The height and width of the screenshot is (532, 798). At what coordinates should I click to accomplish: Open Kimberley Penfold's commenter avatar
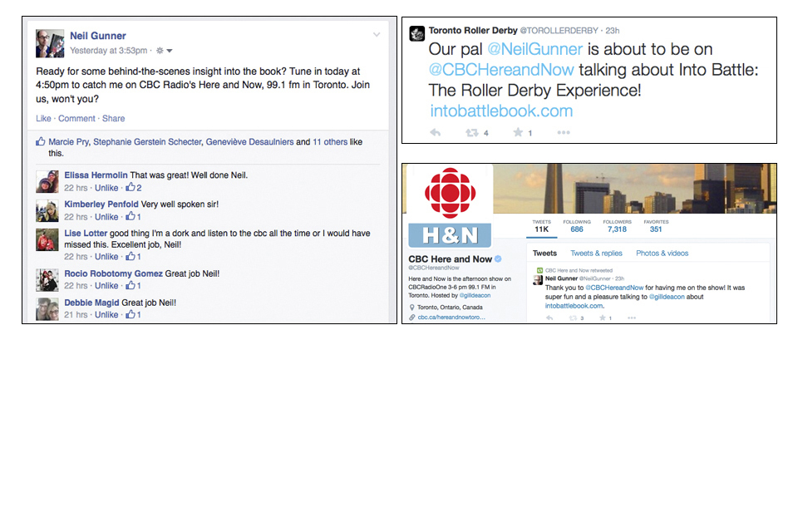point(47,211)
